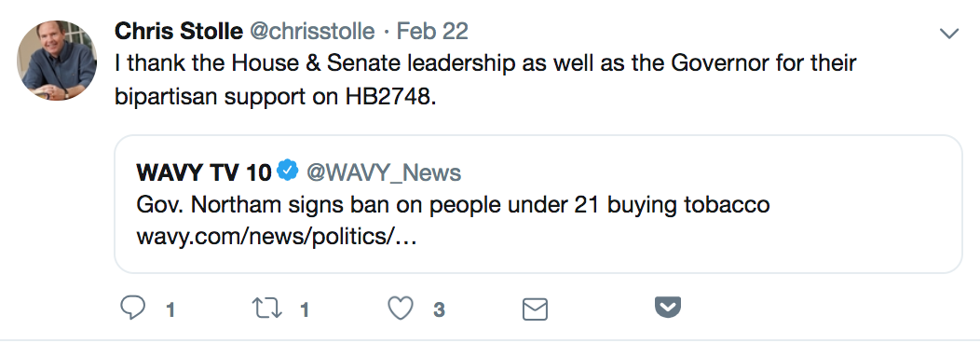The height and width of the screenshot is (343, 980).
Task: Click the HB2748 mention in the tweet
Action: (x=388, y=98)
